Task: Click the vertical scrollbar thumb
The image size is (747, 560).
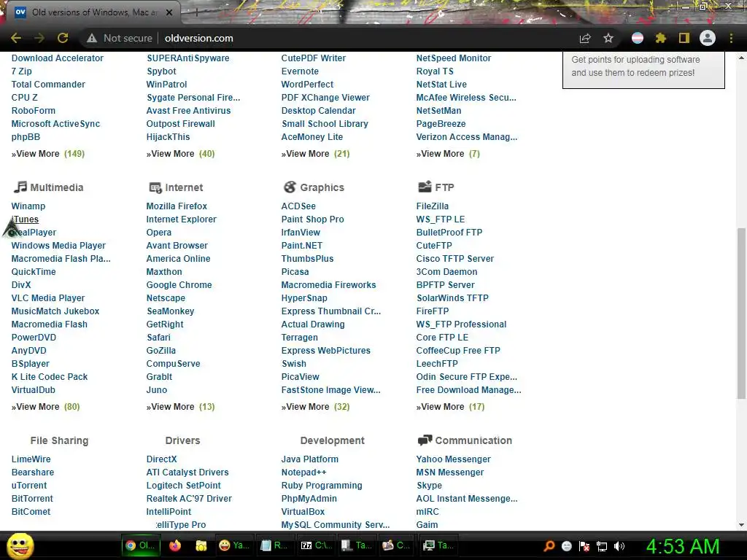Action: point(741,314)
